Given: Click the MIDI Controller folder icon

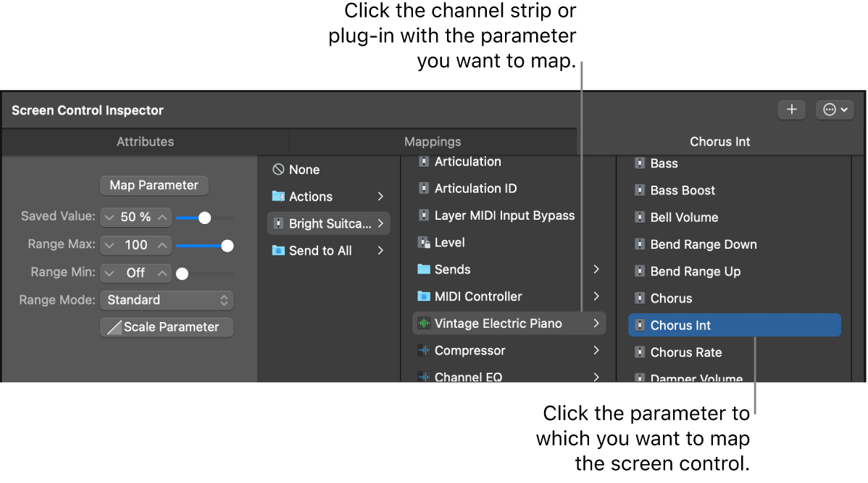Looking at the screenshot, I should point(425,296).
